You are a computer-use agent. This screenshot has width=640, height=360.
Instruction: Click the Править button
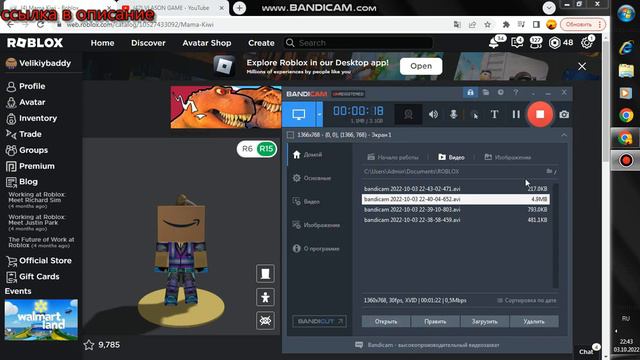pos(435,321)
